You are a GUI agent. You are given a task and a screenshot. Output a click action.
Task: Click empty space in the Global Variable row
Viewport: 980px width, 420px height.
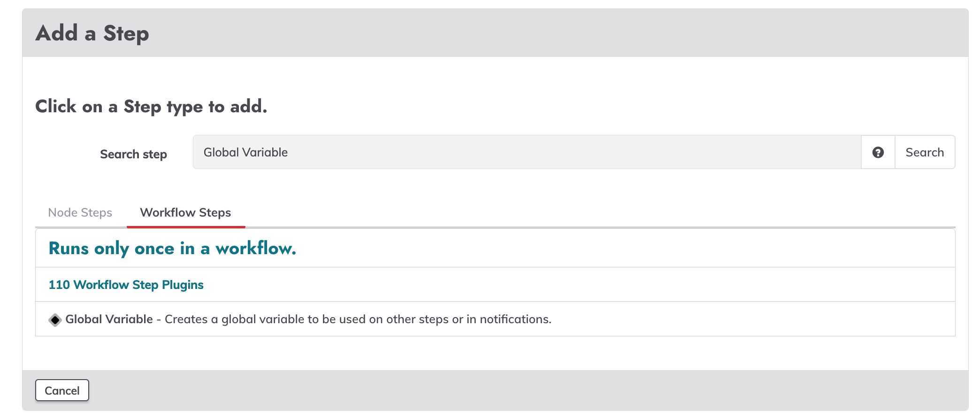coord(751,319)
